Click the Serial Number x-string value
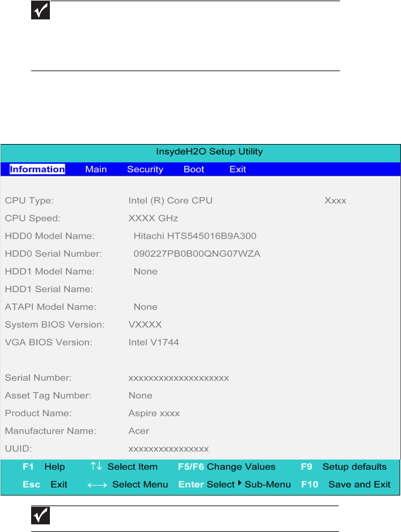This screenshot has height=532, width=401. coord(178,379)
